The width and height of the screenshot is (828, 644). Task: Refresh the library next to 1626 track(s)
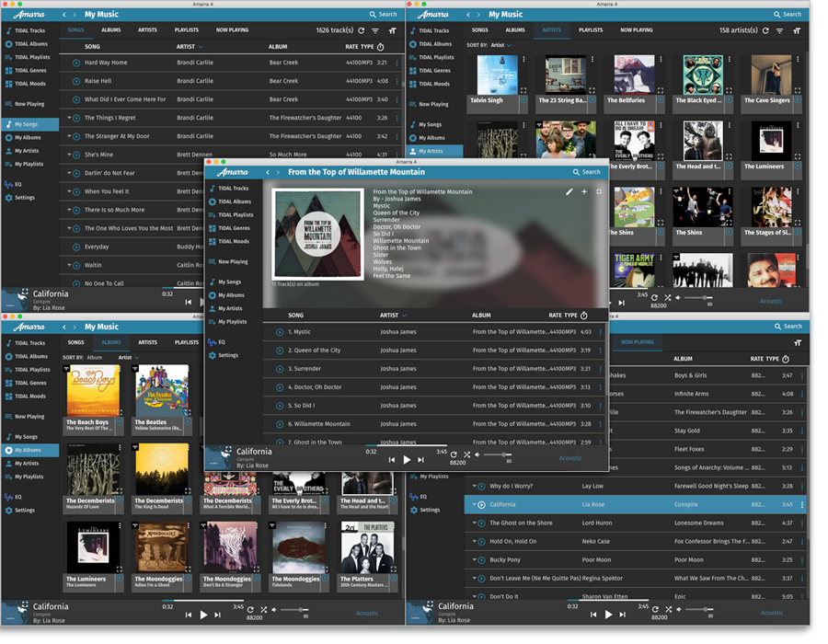(x=362, y=30)
